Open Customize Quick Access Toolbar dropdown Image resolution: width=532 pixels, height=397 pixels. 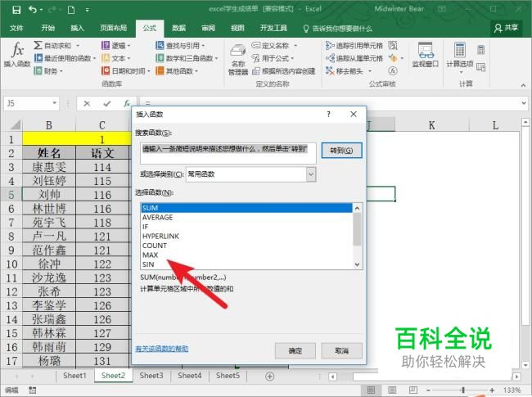click(x=88, y=10)
